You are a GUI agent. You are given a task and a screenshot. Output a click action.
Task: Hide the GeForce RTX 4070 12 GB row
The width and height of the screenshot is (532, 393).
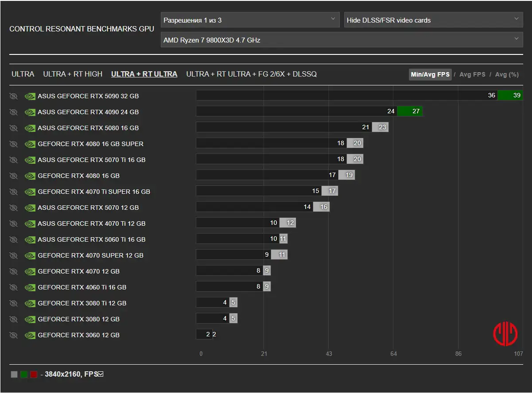point(13,271)
